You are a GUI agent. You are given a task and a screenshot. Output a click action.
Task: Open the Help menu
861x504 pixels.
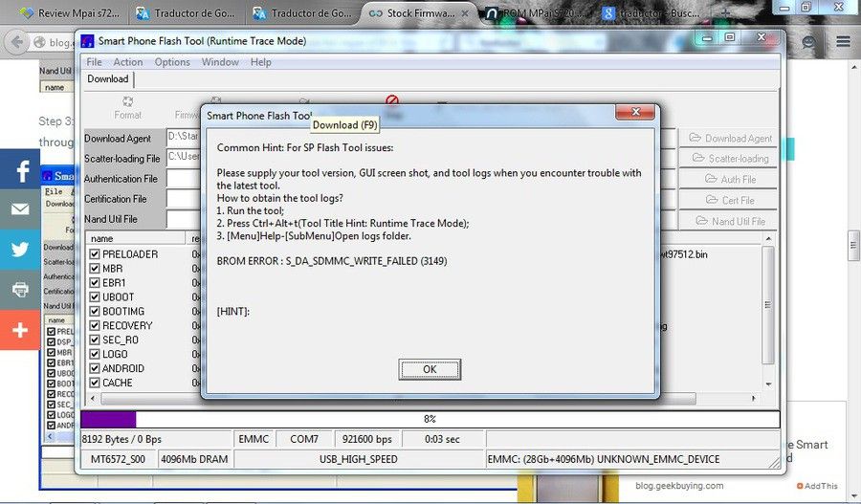click(261, 62)
